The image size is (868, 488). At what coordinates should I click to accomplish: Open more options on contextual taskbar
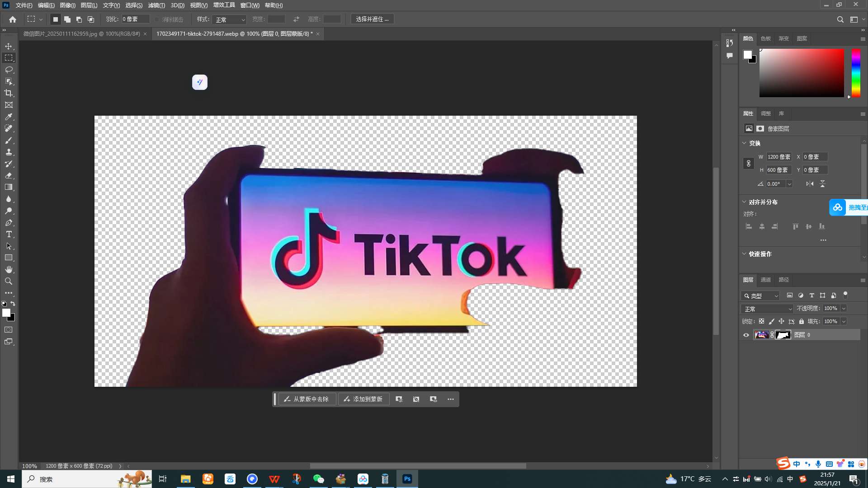(x=451, y=399)
